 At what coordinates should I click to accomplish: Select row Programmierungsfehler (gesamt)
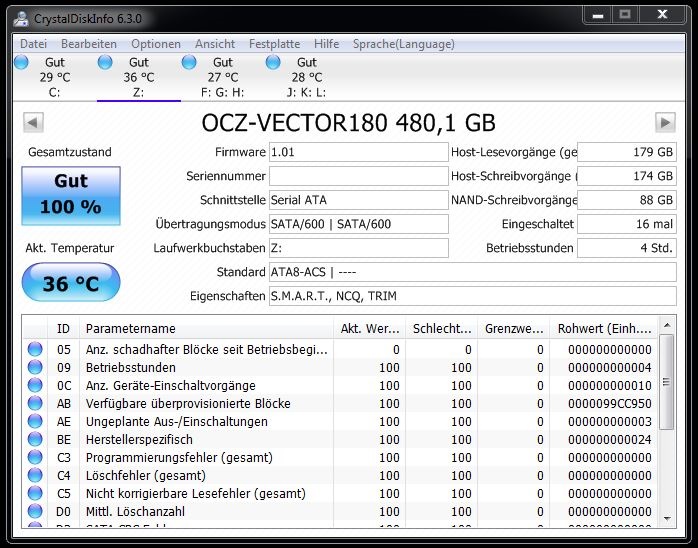pyautogui.click(x=340, y=458)
